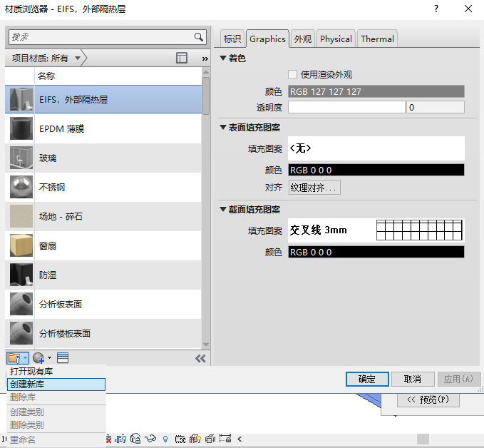Screen dimensions: 484x448
Task: Open the dropdown arrow beside the library folder icon
Action: (26, 358)
